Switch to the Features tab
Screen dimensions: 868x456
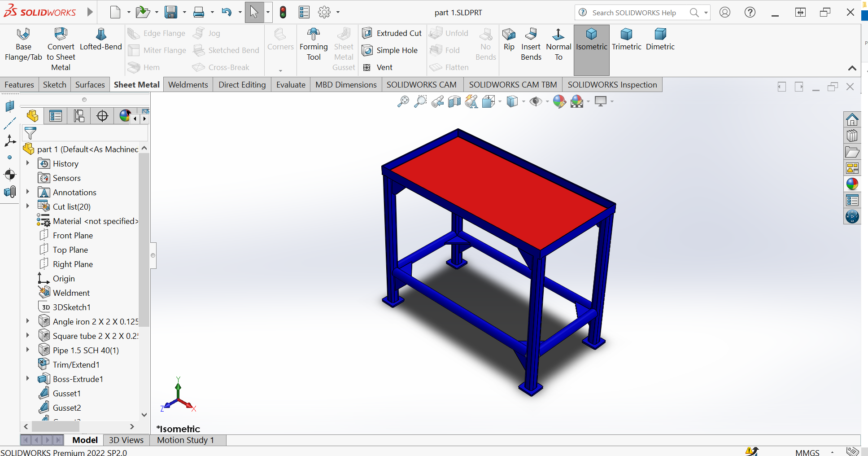pyautogui.click(x=19, y=85)
